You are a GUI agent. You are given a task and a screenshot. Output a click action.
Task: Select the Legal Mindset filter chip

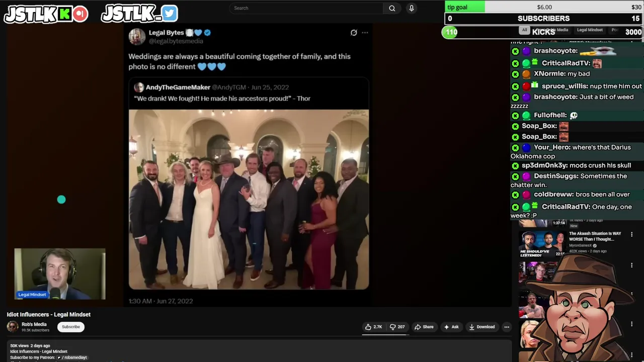click(590, 30)
